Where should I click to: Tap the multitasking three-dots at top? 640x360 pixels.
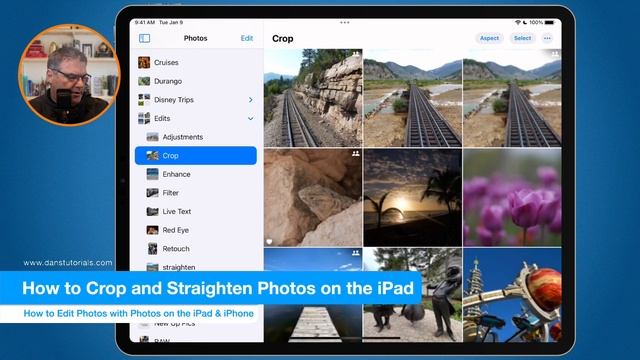click(344, 22)
